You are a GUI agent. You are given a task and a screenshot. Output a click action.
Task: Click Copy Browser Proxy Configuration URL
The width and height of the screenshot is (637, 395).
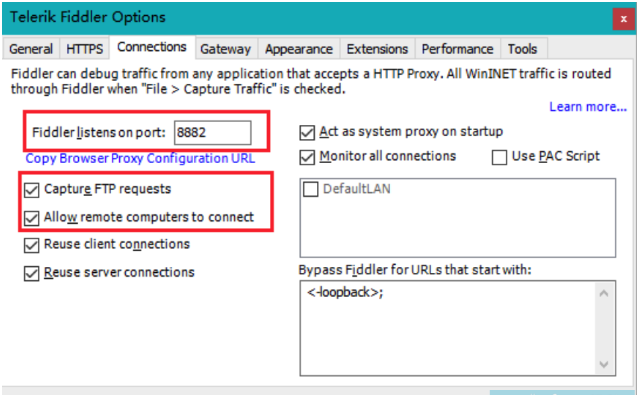(140, 158)
